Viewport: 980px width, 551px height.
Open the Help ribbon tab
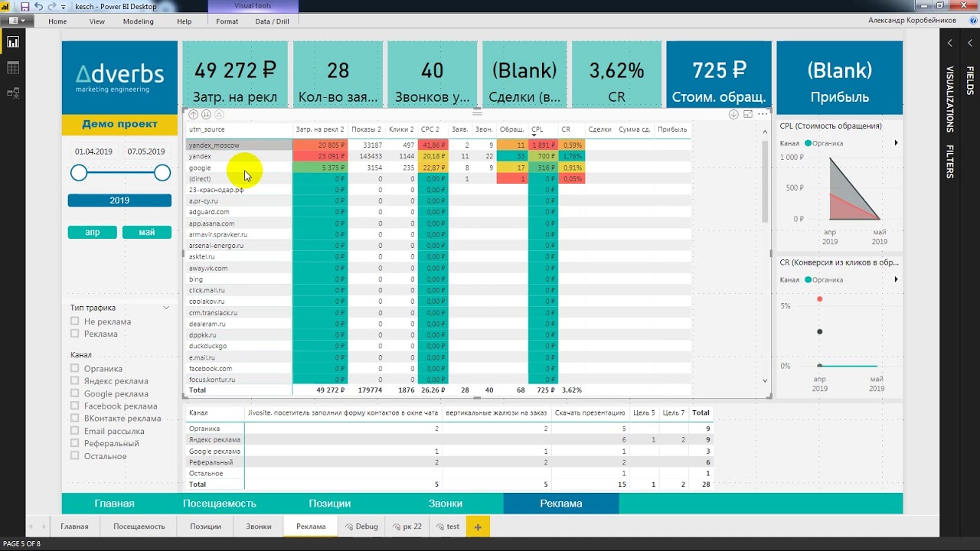pos(185,21)
